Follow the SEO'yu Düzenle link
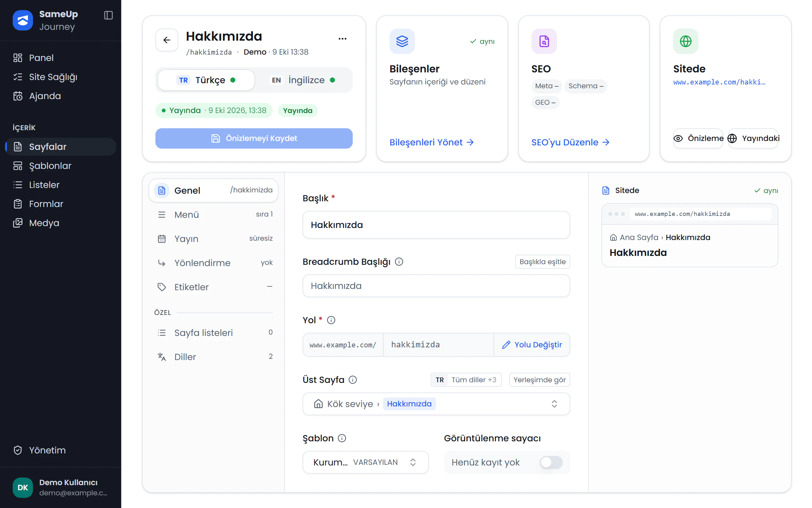812x508 pixels. [x=570, y=143]
